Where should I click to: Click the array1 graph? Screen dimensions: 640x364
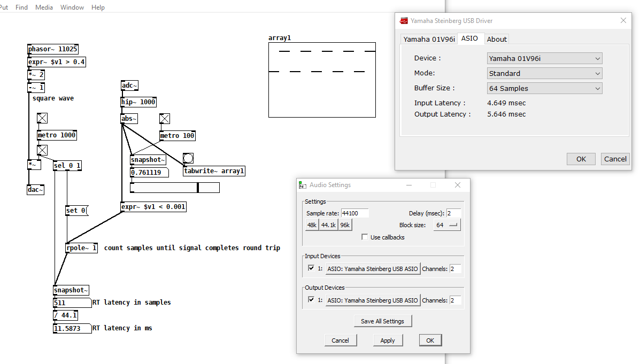point(322,80)
